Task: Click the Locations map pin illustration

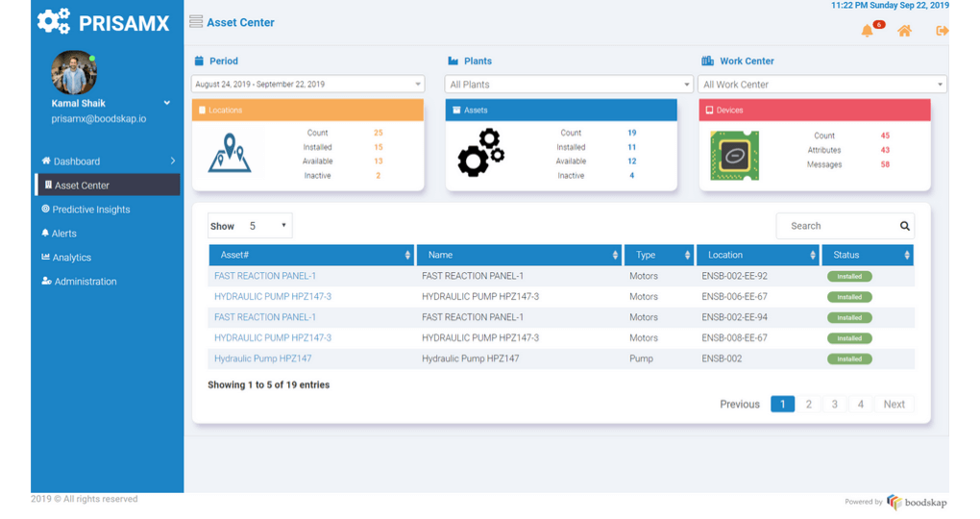Action: [x=230, y=153]
